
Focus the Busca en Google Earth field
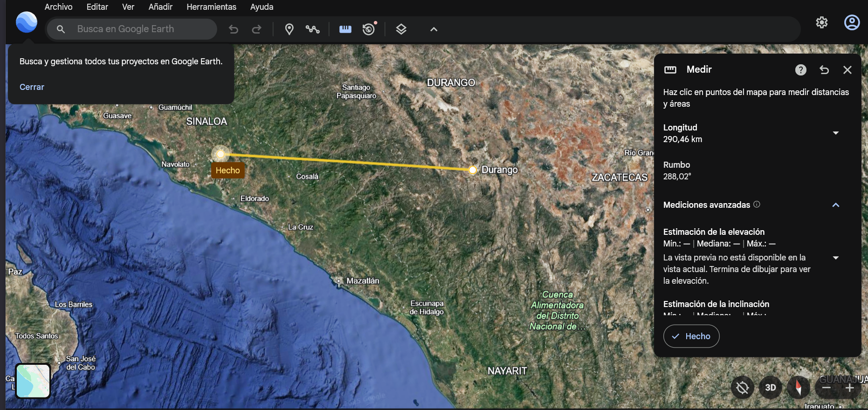click(x=132, y=29)
